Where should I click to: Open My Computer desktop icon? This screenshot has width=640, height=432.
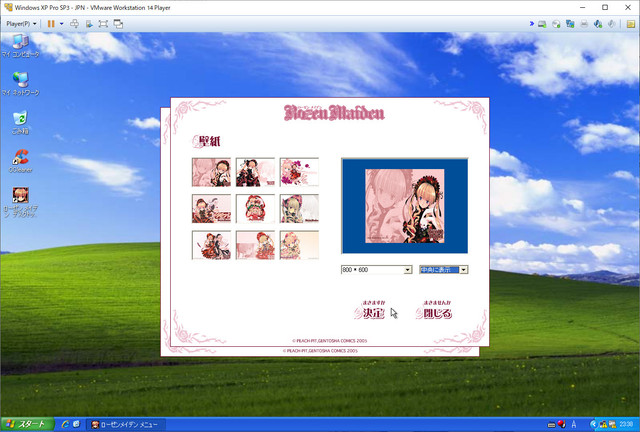[x=20, y=45]
